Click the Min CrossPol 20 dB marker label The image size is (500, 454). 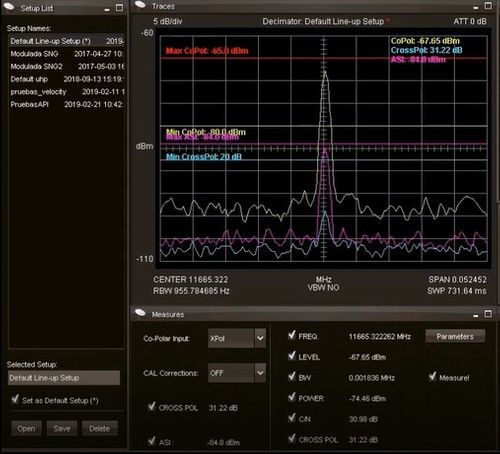click(x=204, y=157)
